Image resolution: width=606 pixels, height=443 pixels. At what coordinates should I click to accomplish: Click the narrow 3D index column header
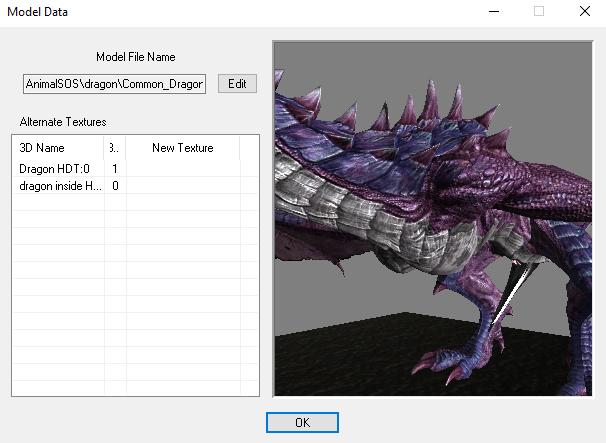114,148
